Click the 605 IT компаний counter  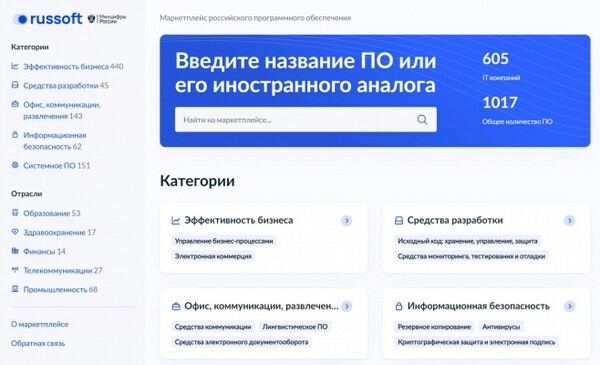click(x=501, y=67)
